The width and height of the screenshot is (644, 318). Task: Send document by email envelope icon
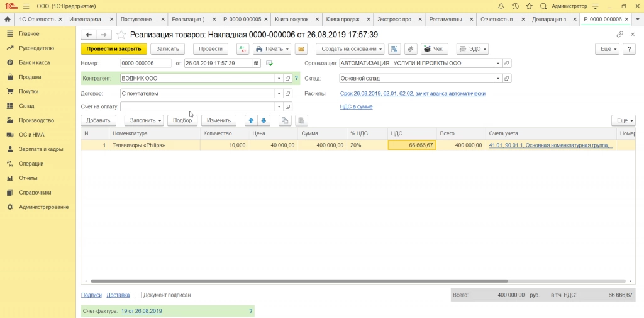[x=301, y=49]
